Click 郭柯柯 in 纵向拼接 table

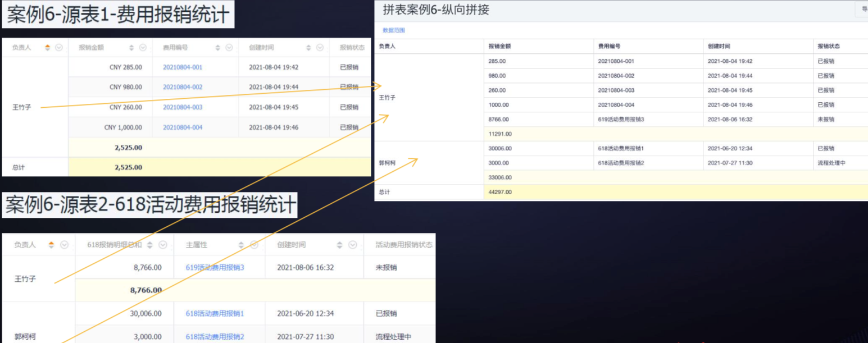(387, 163)
